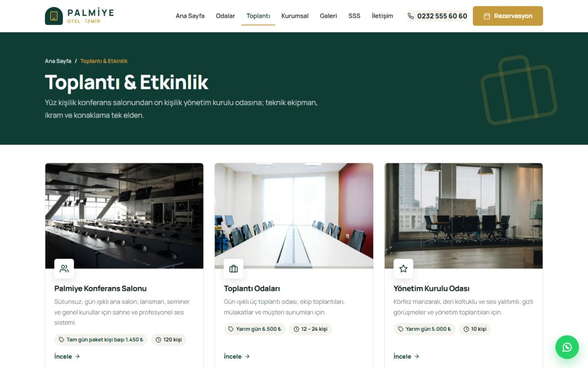The height and width of the screenshot is (368, 588).
Task: Click Ana Sayfa in the breadcrumb
Action: coord(58,61)
